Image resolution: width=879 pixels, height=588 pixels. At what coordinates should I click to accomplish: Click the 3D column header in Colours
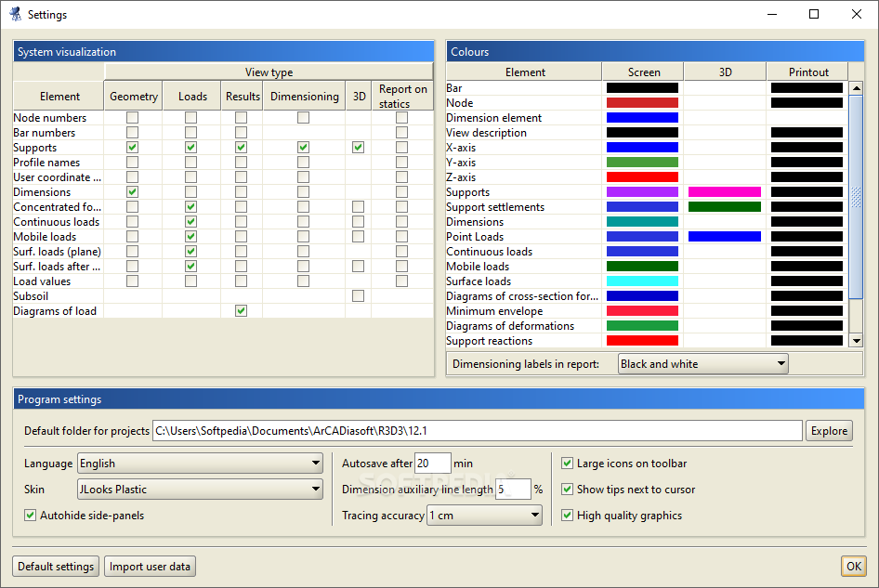(x=725, y=72)
